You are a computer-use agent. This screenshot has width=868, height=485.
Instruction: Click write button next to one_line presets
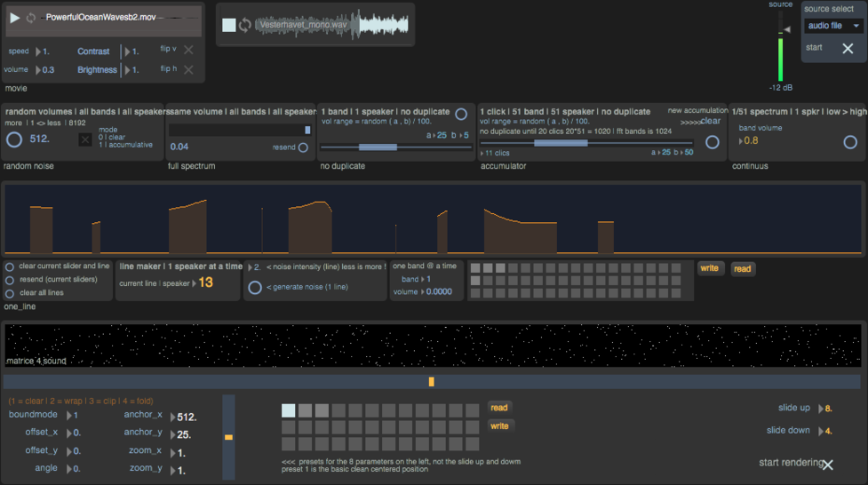tap(710, 268)
